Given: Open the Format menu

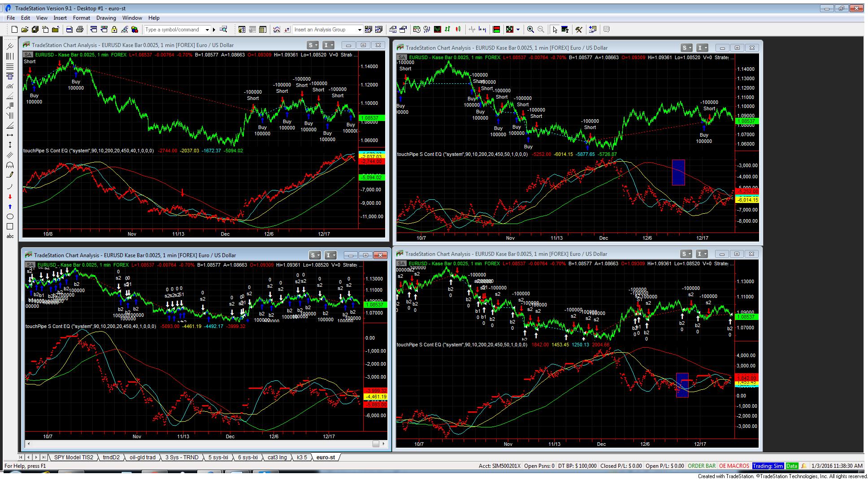Looking at the screenshot, I should [x=82, y=18].
